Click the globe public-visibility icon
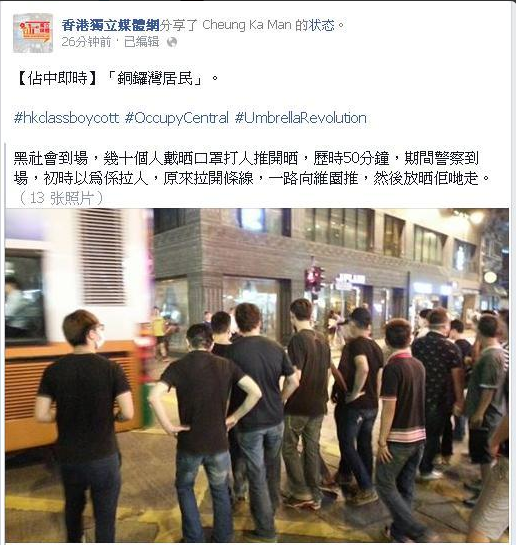Screen dimensions: 516x547 pos(172,42)
